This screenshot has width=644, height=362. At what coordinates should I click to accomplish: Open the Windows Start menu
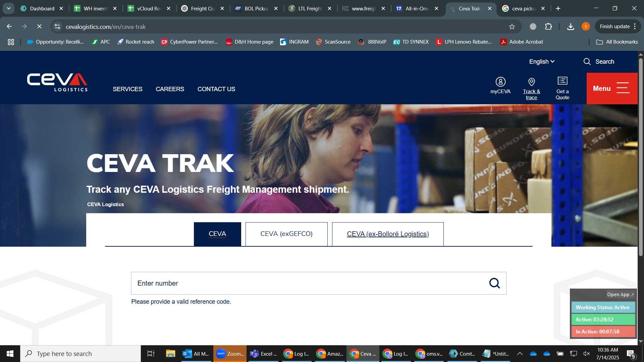click(x=10, y=354)
